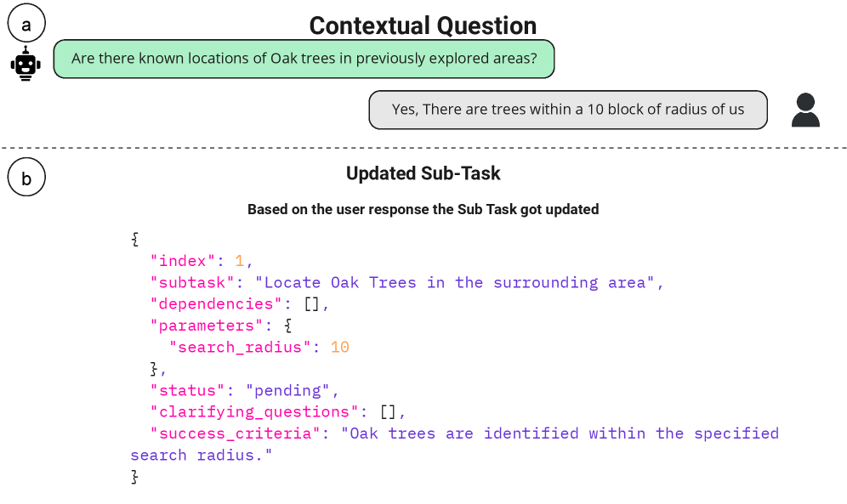Click the user avatar silhouette icon
The width and height of the screenshot is (847, 504).
pyautogui.click(x=804, y=110)
